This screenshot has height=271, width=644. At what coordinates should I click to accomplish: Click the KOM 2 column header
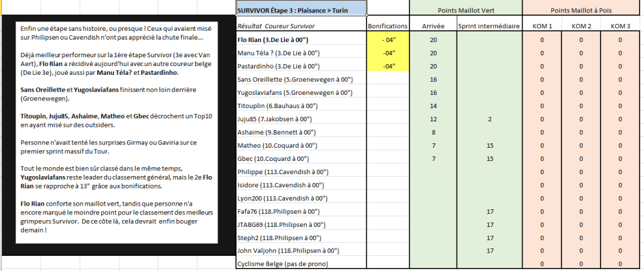pos(581,26)
